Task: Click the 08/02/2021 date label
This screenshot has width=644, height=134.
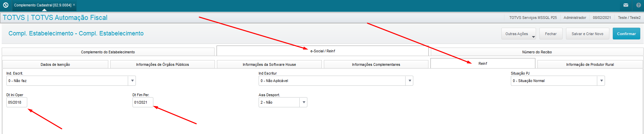Action: pyautogui.click(x=602, y=18)
